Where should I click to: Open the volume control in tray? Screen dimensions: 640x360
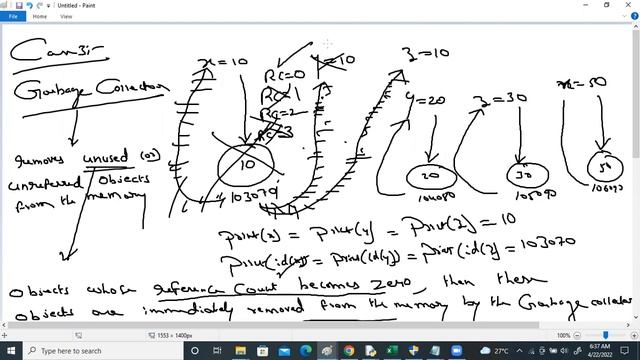pos(564,351)
